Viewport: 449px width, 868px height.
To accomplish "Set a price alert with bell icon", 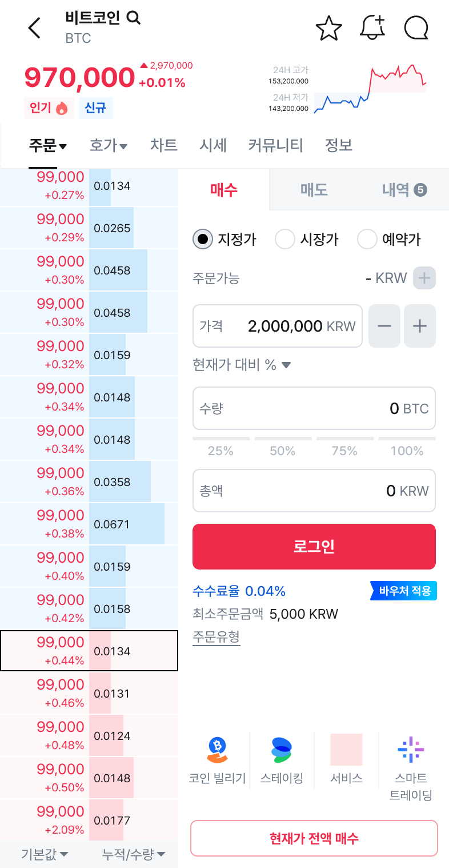I will 372,27.
